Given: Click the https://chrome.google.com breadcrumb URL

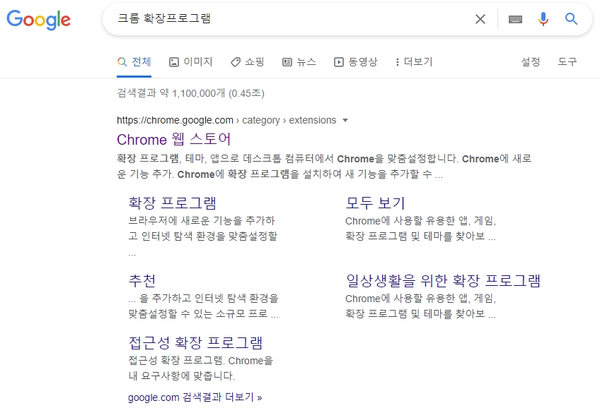Looking at the screenshot, I should coord(175,120).
